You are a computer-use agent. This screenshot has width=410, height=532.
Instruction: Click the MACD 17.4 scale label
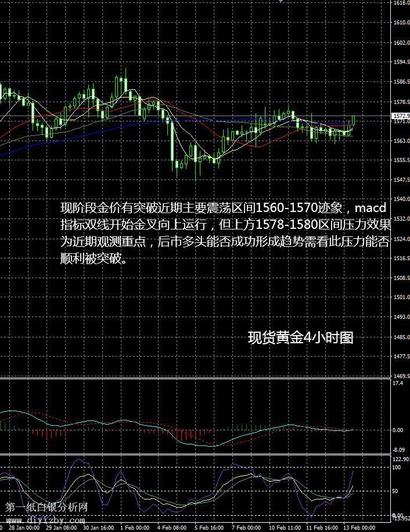[398, 384]
